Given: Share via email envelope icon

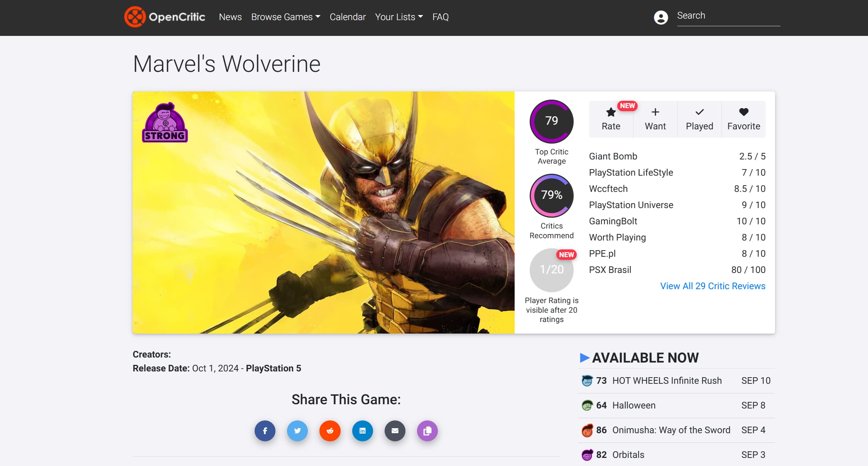Looking at the screenshot, I should click(x=395, y=431).
